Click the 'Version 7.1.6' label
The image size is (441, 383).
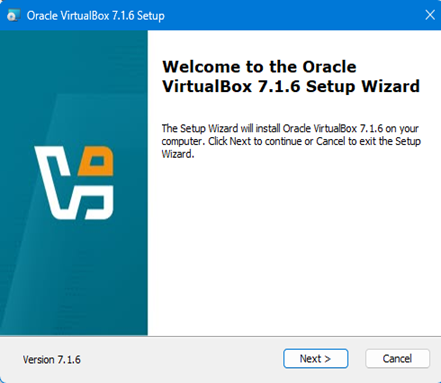pyautogui.click(x=52, y=360)
